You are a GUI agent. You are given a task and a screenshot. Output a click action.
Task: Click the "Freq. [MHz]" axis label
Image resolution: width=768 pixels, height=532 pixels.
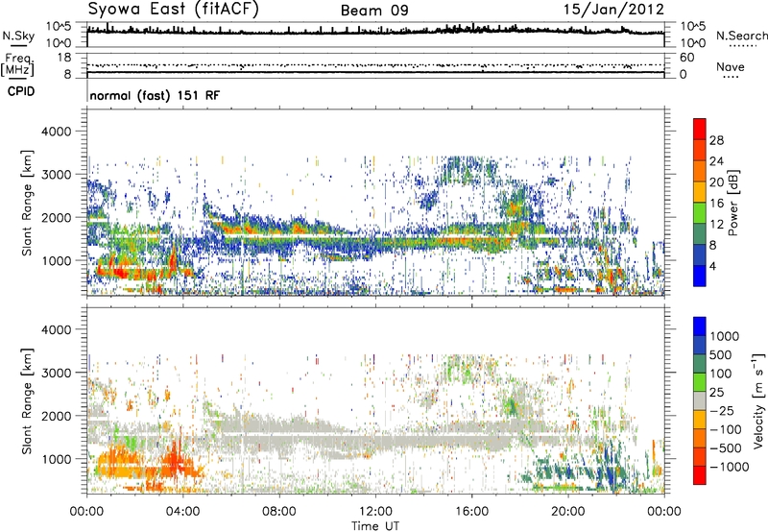click(17, 65)
